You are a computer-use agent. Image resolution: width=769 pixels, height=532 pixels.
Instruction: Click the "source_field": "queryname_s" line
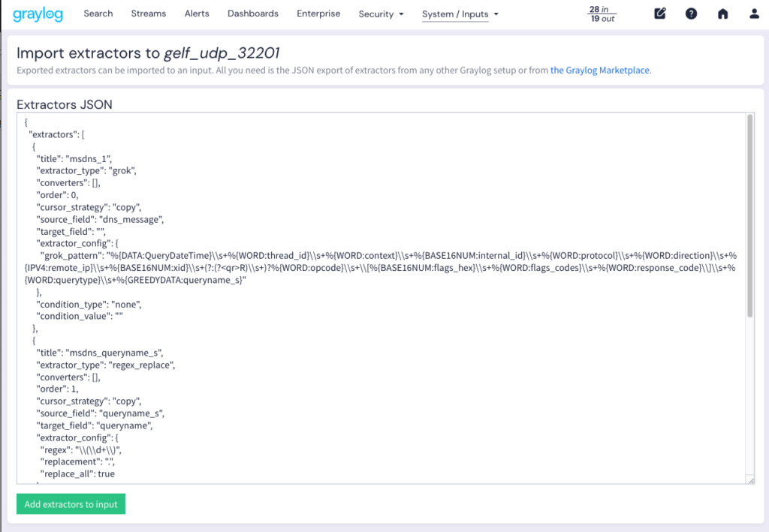pos(100,413)
